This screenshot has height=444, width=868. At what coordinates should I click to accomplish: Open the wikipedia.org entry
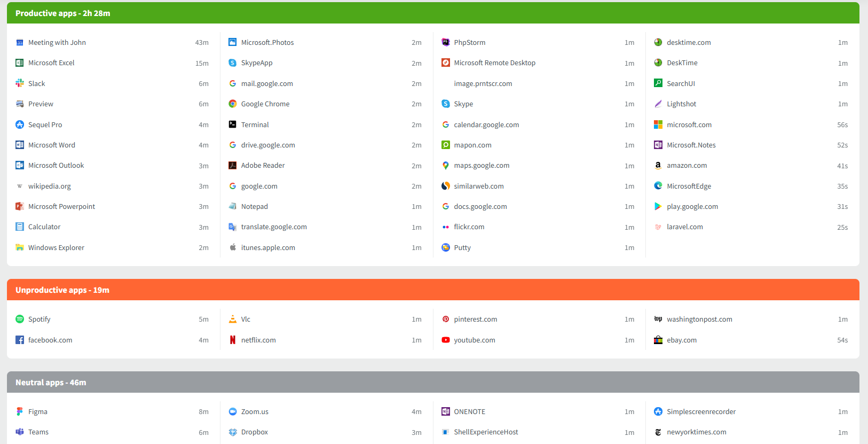50,186
